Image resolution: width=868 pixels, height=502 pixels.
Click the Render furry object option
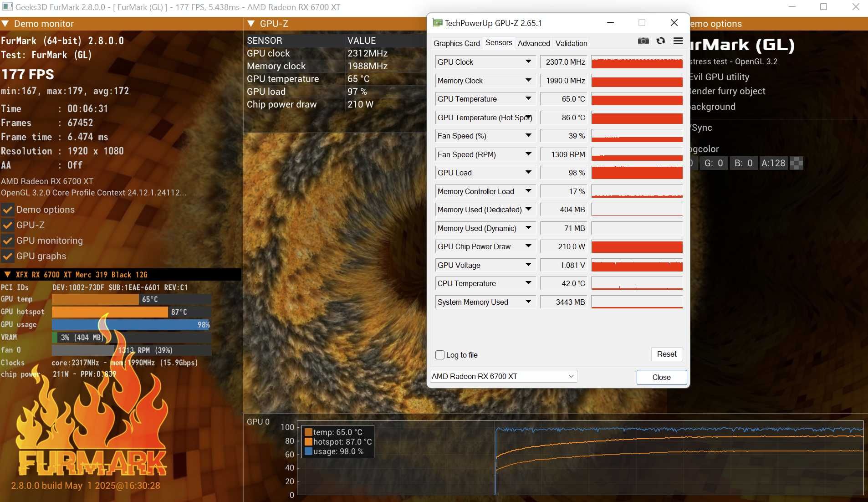727,91
